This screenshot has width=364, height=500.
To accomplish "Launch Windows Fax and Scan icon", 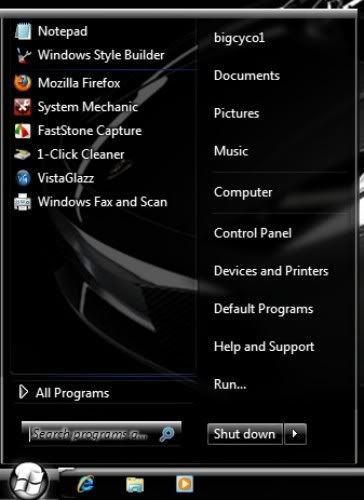I will click(23, 202).
